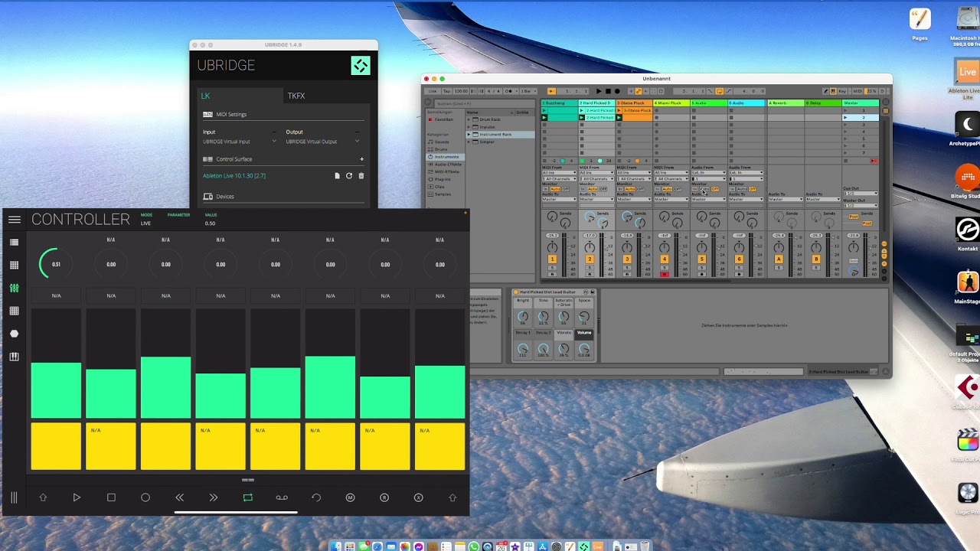The image size is (980, 551).
Task: Select Audio-Effekte category in Ableton browser
Action: tap(446, 165)
